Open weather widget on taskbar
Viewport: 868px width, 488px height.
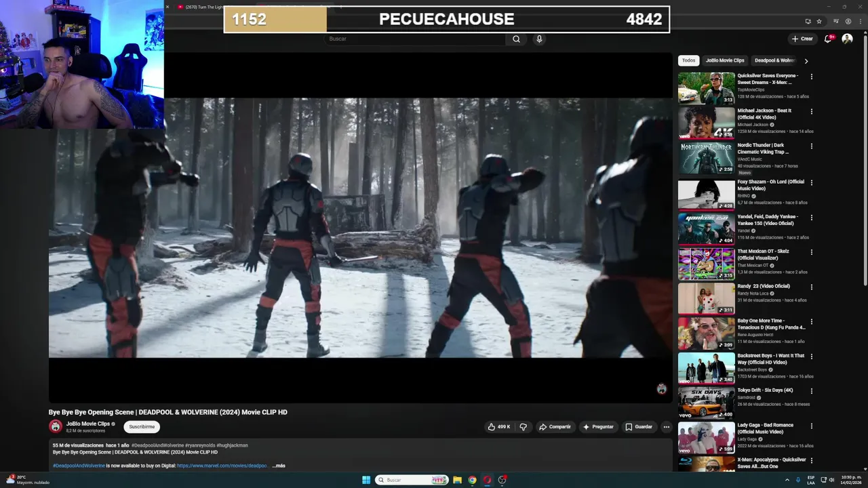pos(28,480)
